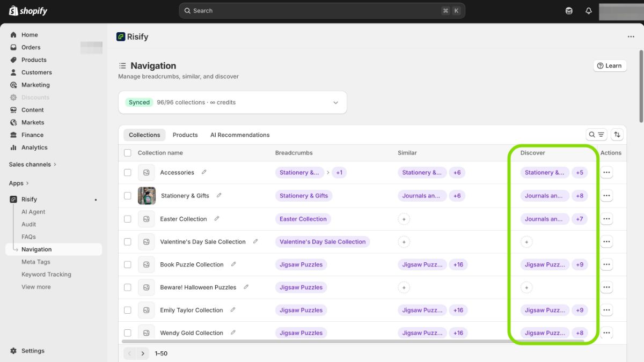Expand the Sales channels section
Screen dimensions: 644x362
coord(32,165)
